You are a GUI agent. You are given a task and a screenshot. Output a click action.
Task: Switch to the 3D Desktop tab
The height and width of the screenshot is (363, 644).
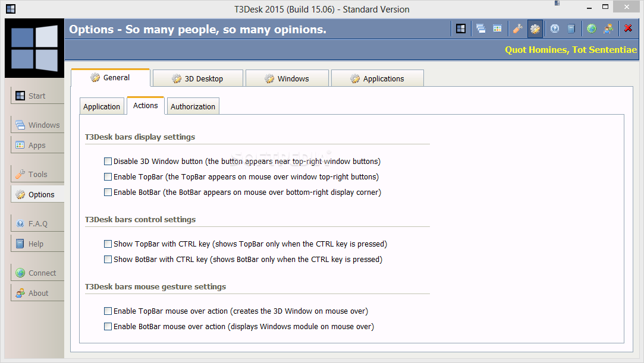(x=197, y=78)
